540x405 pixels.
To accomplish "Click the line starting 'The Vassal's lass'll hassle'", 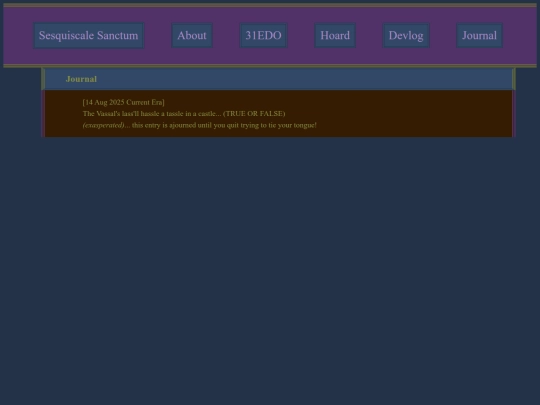I will tap(184, 114).
